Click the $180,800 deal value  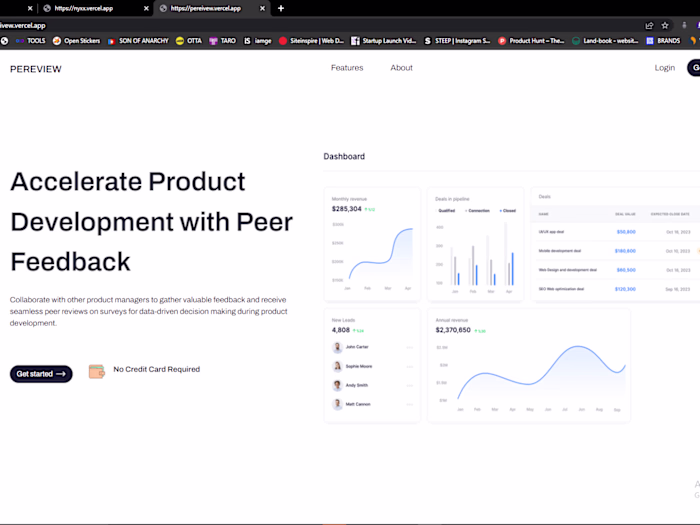point(625,251)
